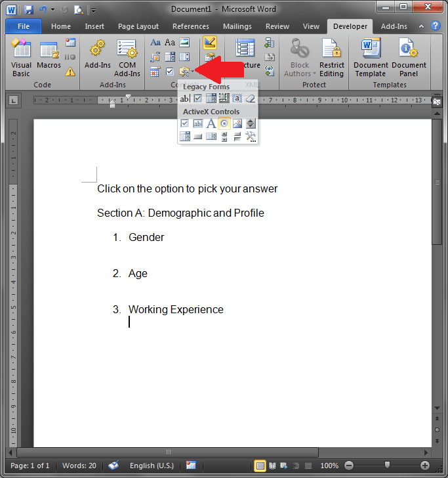This screenshot has width=448, height=478.
Task: Click the zoom slider thumb
Action: click(x=387, y=465)
